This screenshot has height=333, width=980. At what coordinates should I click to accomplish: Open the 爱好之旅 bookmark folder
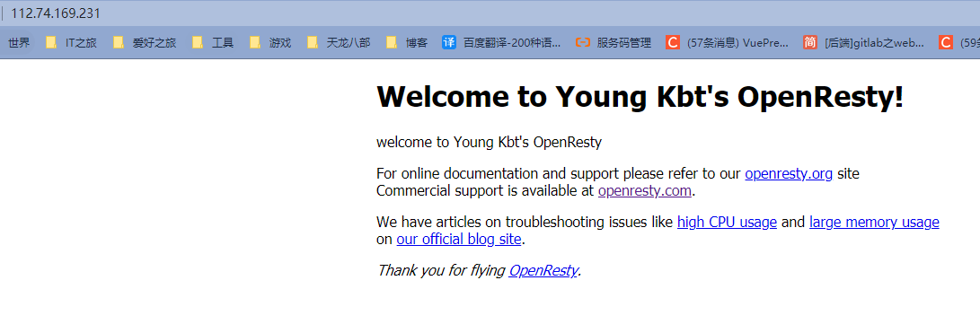click(145, 42)
